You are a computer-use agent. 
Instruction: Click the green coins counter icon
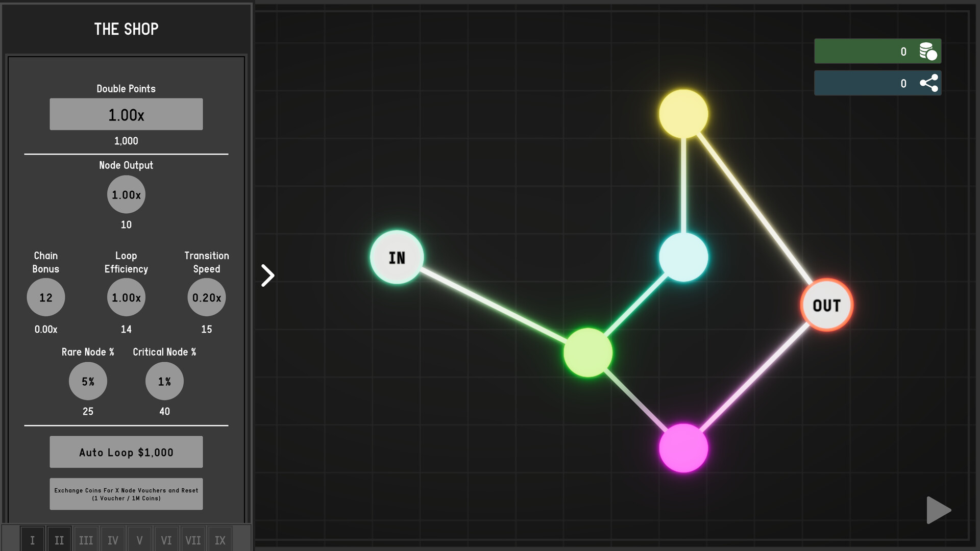click(925, 51)
